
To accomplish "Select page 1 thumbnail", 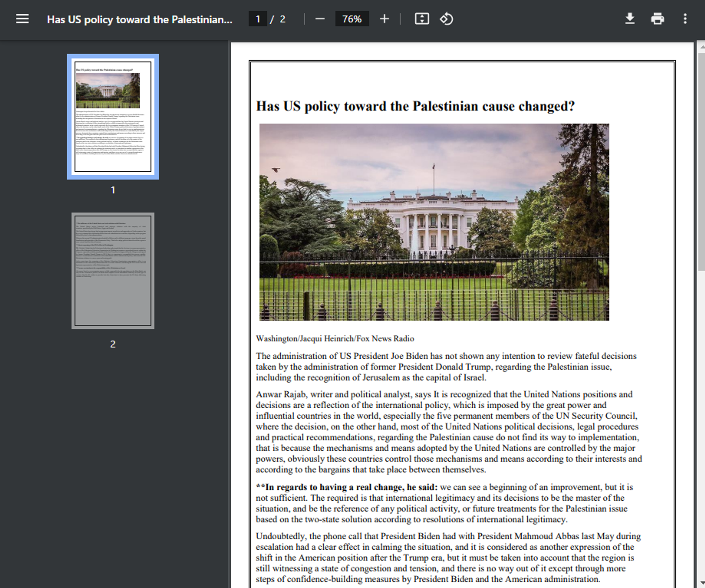I will 113,117.
